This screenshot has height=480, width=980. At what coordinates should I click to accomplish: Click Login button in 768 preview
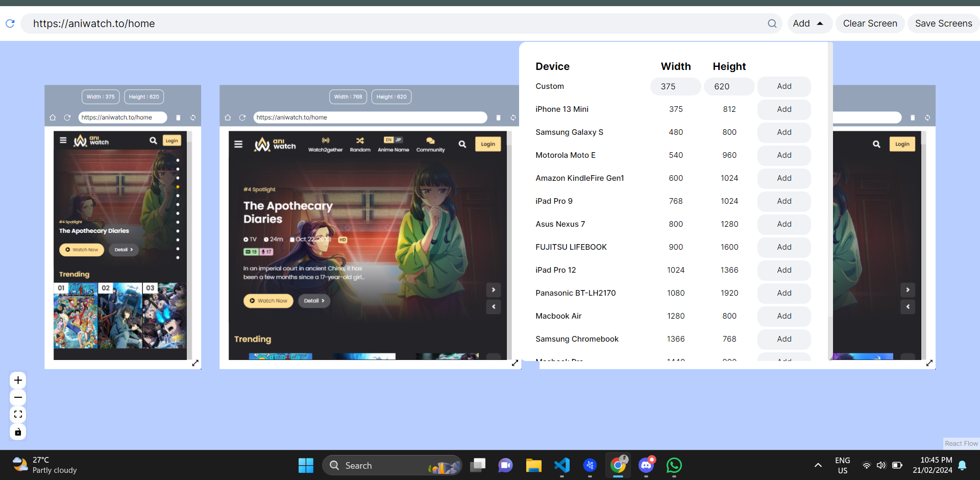[x=488, y=144]
